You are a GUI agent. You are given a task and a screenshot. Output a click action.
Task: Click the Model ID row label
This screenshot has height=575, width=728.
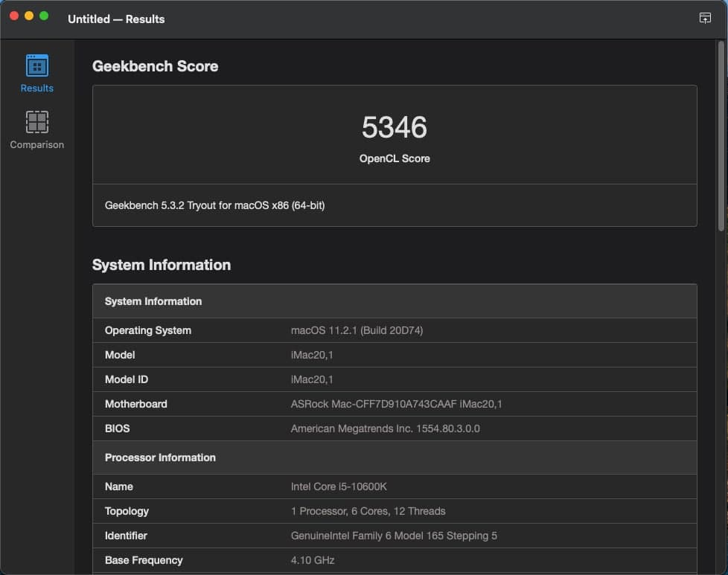tap(127, 379)
